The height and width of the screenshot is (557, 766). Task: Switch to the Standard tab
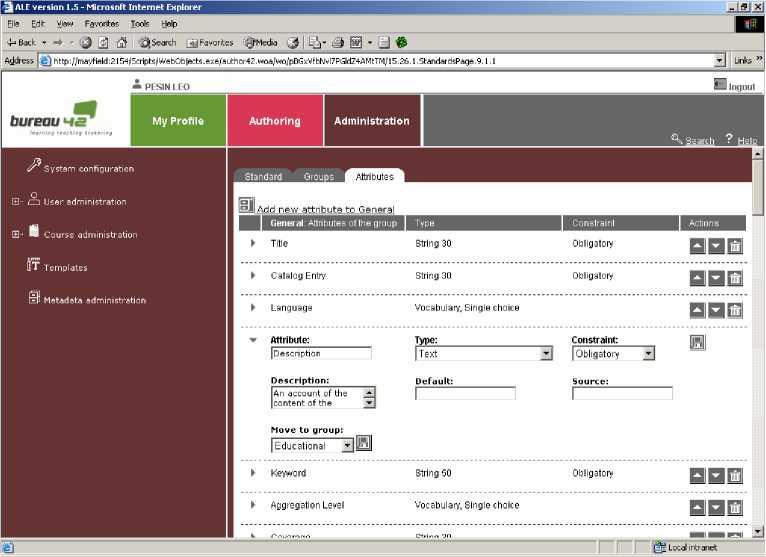coord(263,176)
